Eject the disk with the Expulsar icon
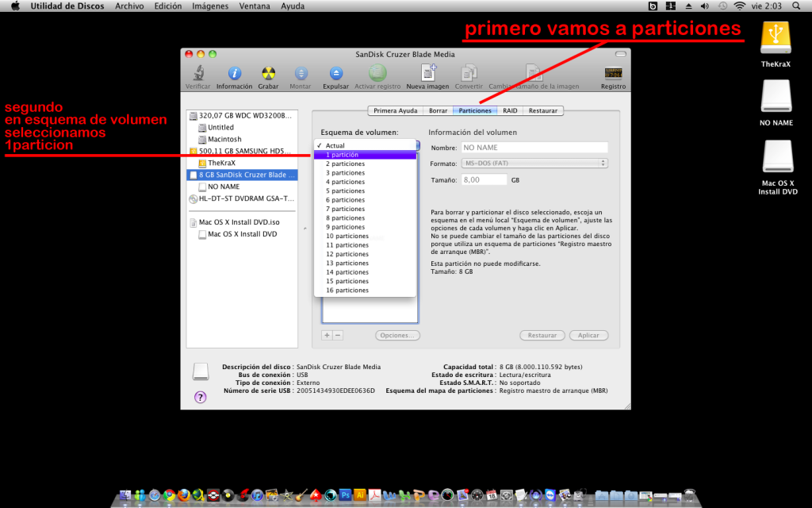812x508 pixels. (336, 73)
